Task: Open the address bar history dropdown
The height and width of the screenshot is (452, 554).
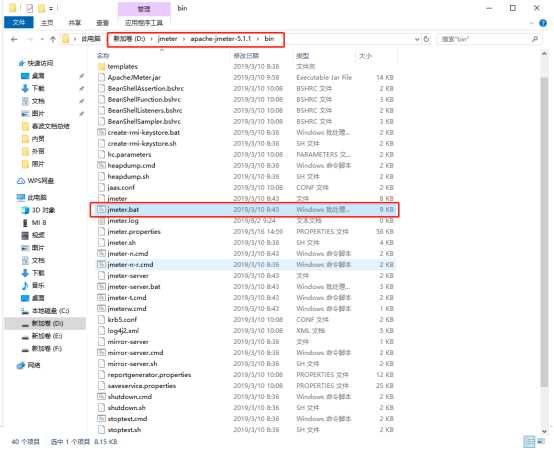Action: tap(417, 39)
